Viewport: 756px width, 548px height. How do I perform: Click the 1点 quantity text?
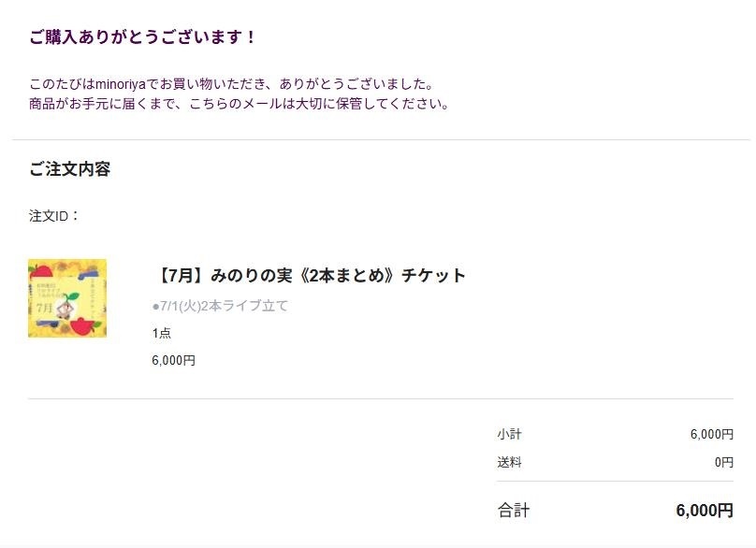162,333
